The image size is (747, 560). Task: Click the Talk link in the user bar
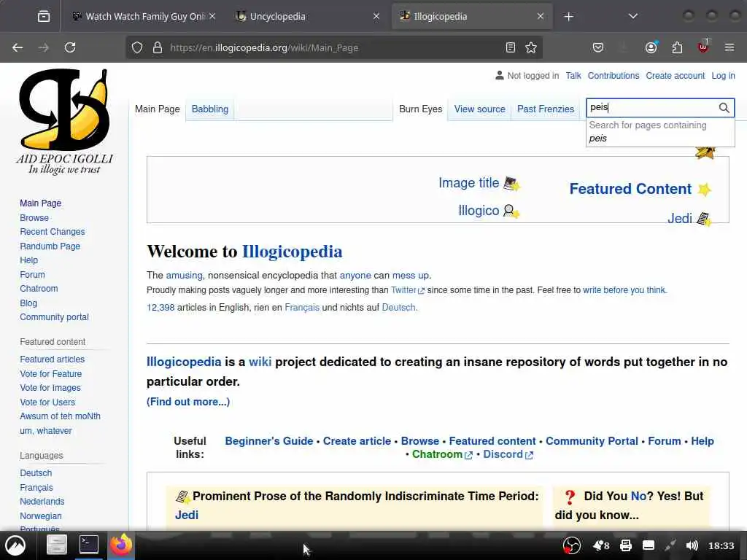pyautogui.click(x=573, y=76)
